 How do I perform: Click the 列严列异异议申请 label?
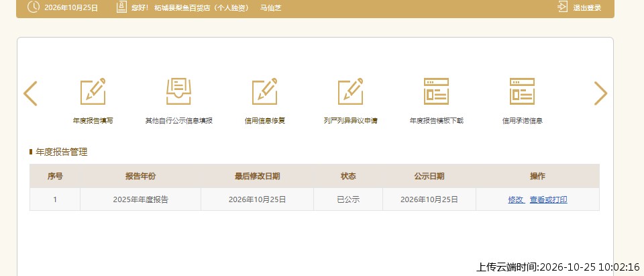(x=350, y=121)
